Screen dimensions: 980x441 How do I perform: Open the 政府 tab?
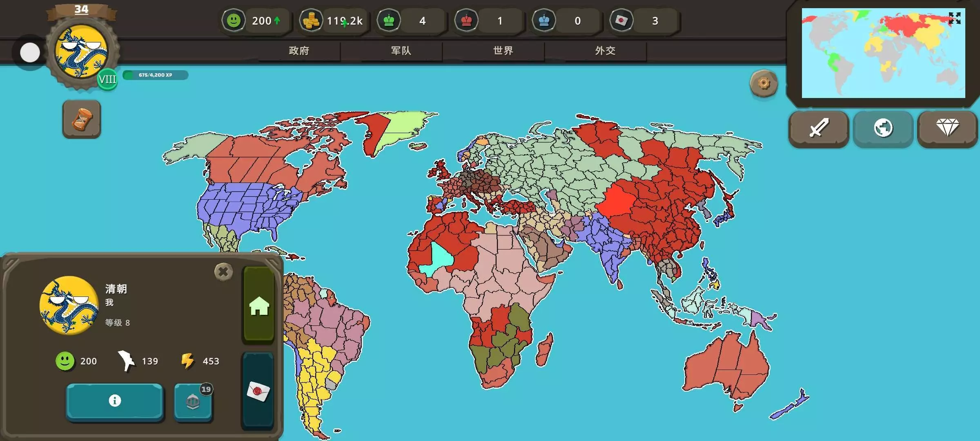[x=299, y=51]
